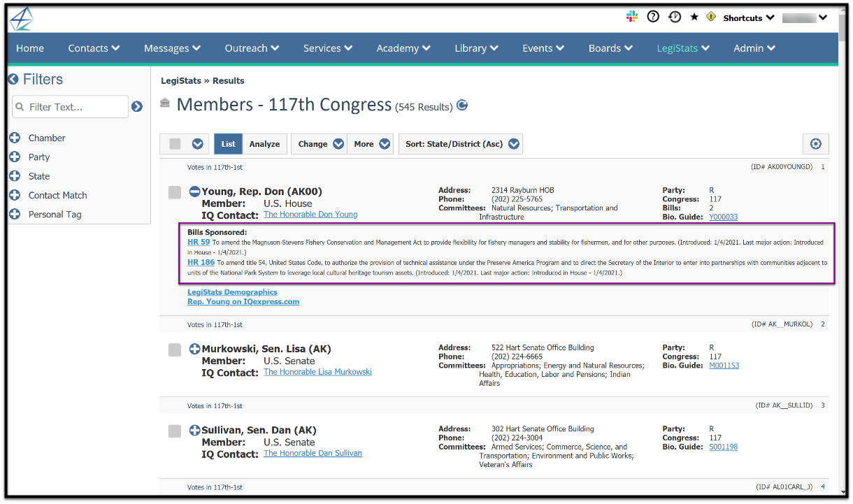Open Bio Guide link Y000033
Viewport: 853px width, 504px height.
[723, 217]
